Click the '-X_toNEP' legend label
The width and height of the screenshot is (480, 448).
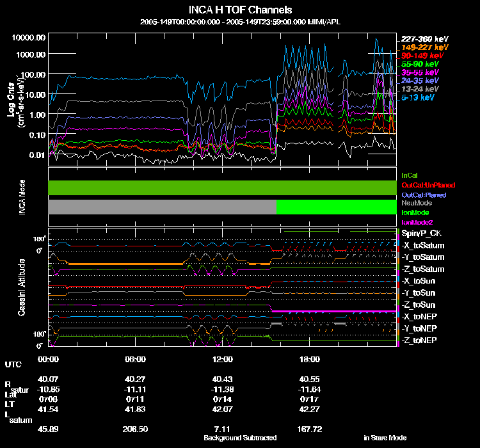419,316
